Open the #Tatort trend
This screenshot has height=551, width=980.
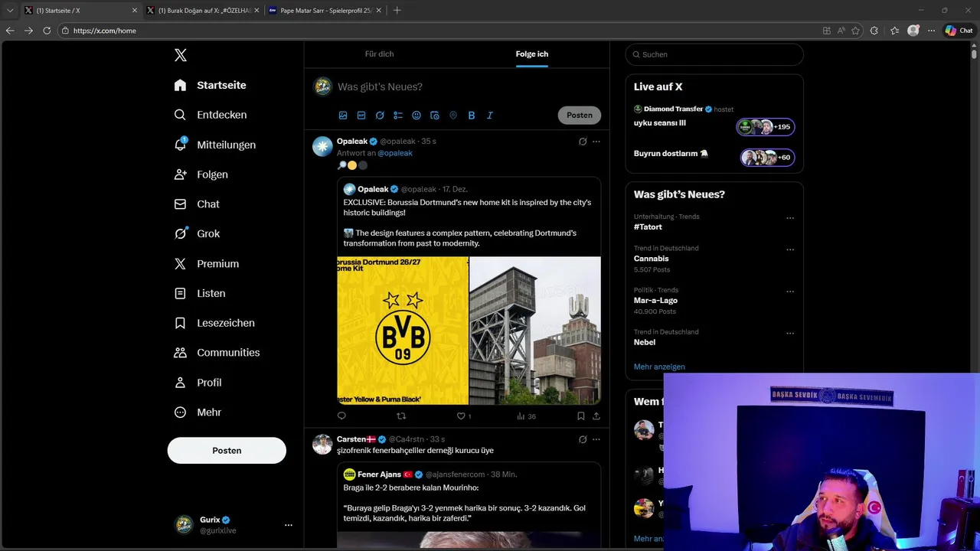point(648,227)
